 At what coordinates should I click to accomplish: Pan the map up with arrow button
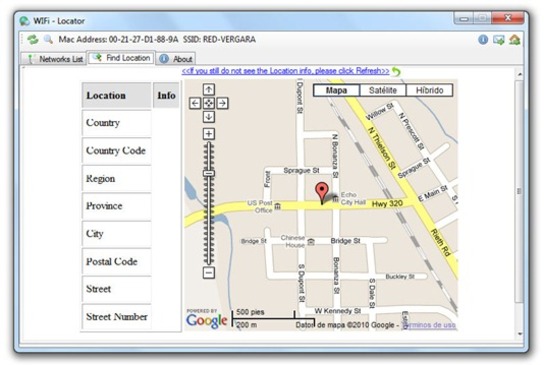tap(209, 90)
